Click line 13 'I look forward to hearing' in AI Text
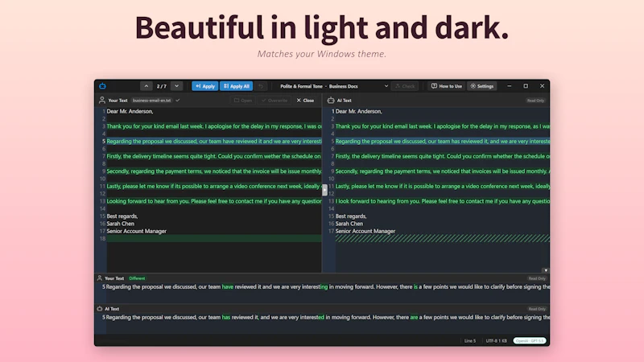The height and width of the screenshot is (362, 644). 442,201
